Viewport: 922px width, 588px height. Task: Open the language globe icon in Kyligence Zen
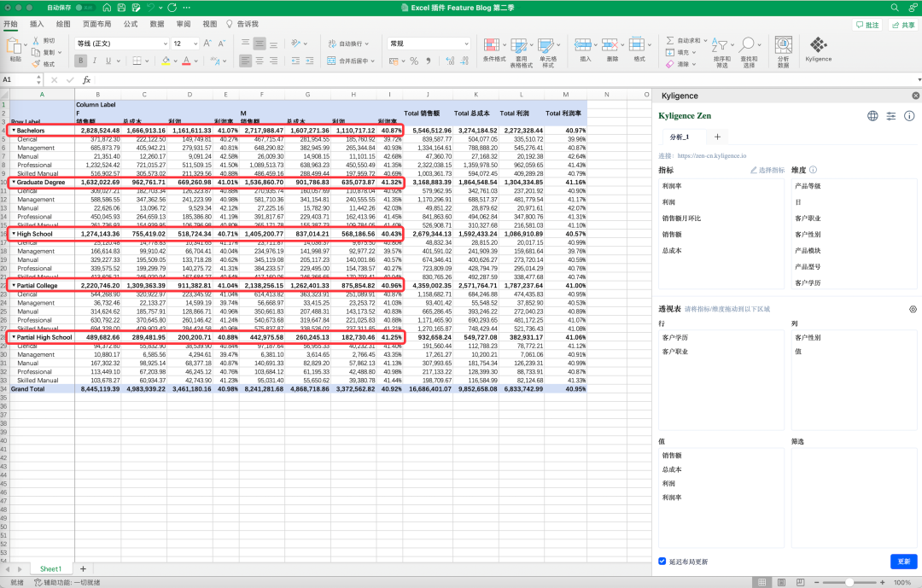[872, 116]
